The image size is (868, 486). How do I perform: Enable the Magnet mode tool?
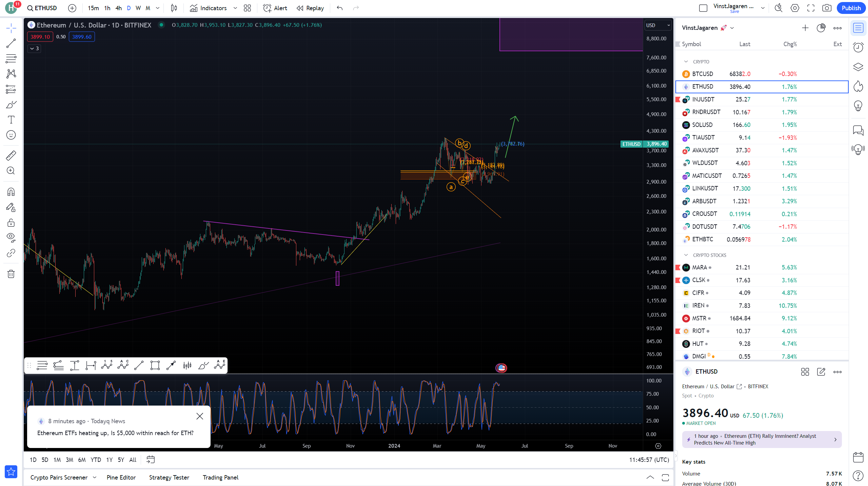point(11,192)
